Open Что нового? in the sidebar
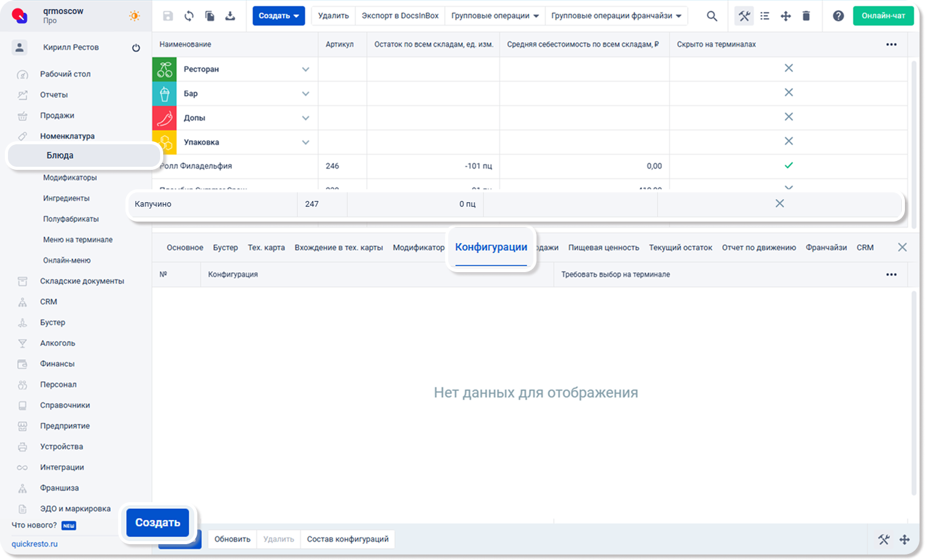 (34, 525)
